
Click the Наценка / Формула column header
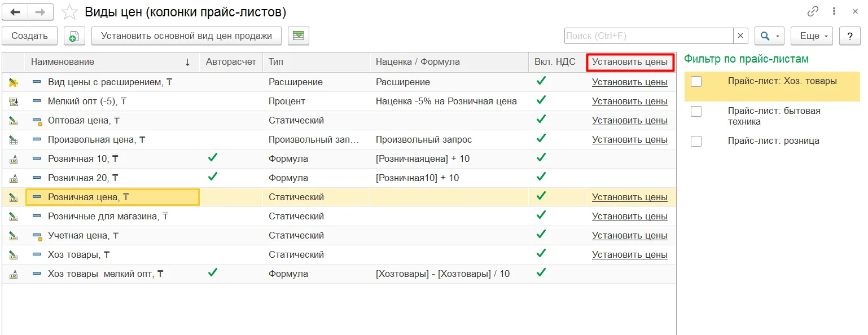[x=449, y=62]
